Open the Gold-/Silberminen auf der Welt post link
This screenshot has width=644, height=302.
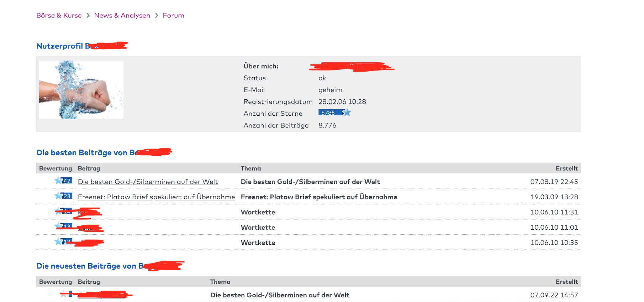point(148,182)
